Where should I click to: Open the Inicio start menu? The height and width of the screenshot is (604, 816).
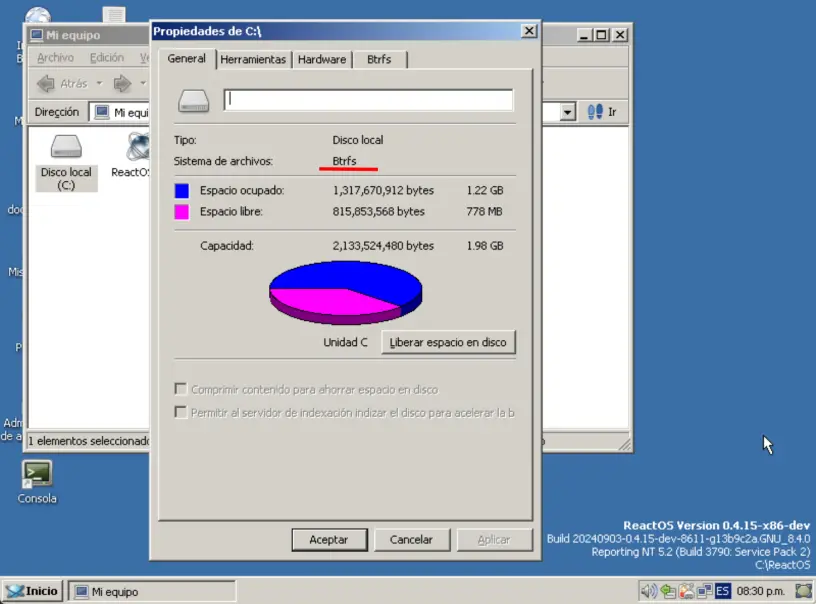(x=32, y=592)
